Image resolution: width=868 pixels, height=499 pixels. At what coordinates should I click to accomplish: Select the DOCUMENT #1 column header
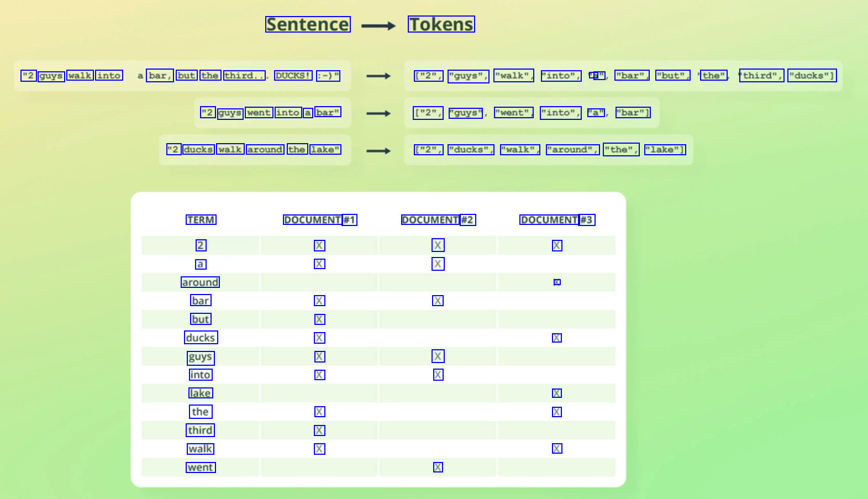coord(320,220)
